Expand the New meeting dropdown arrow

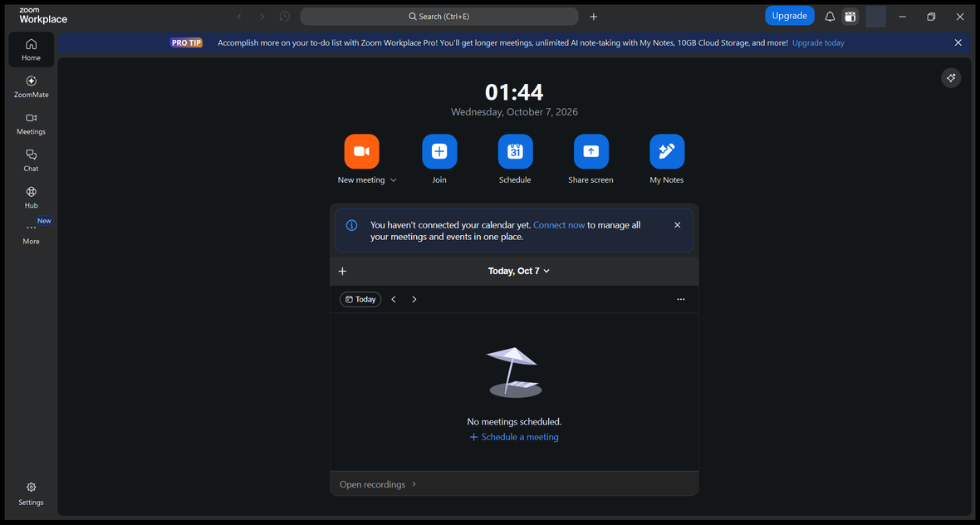coord(393,180)
